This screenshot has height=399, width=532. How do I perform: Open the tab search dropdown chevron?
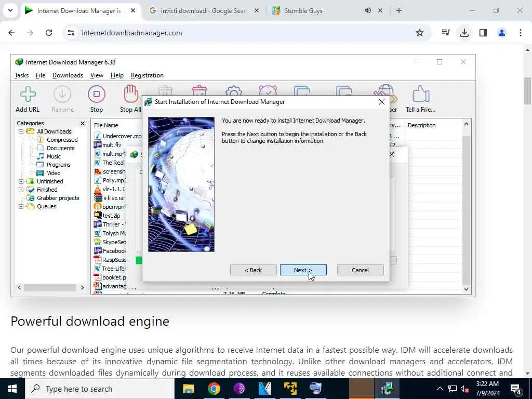click(10, 10)
